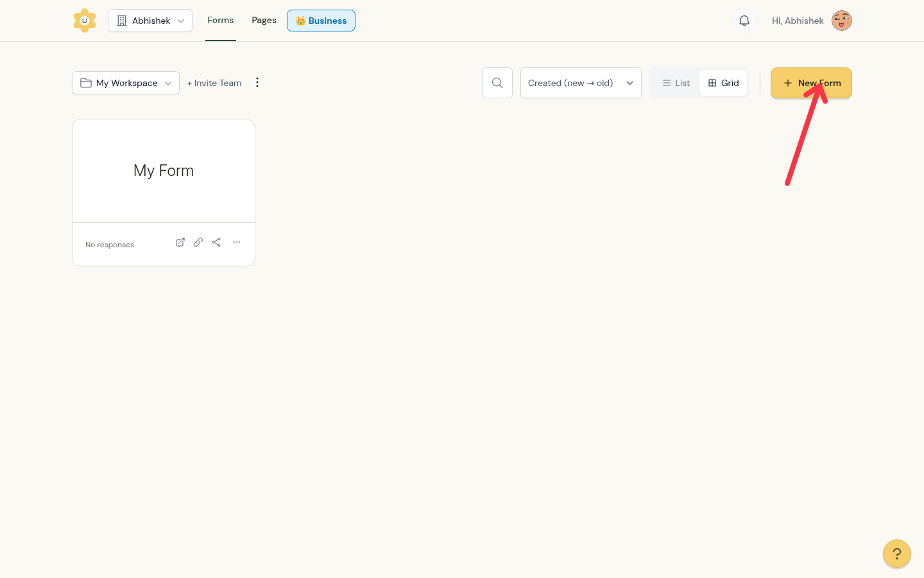Expand the Abhishek organization dropdown
Image resolution: width=924 pixels, height=578 pixels.
150,21
